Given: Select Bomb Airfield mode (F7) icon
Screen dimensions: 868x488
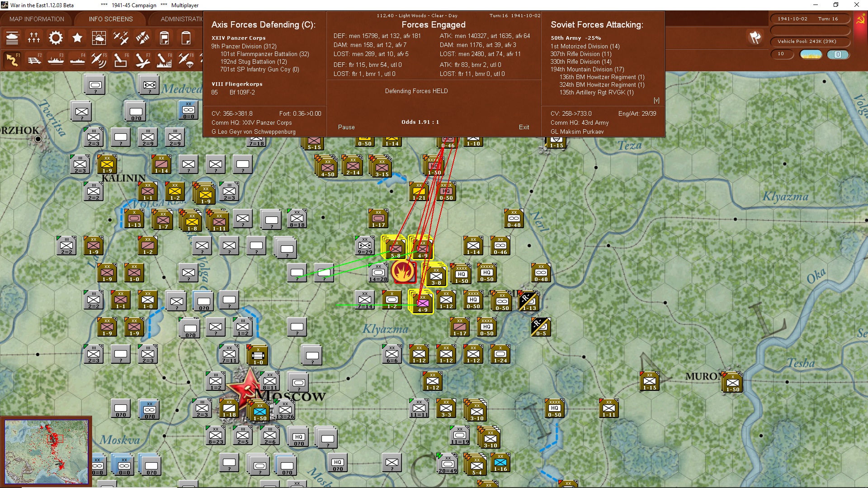Looking at the screenshot, I should click(142, 60).
